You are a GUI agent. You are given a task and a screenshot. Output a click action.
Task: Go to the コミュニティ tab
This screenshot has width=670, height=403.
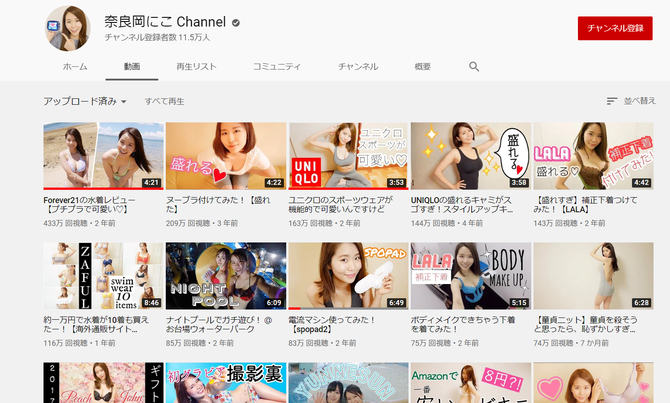point(277,67)
